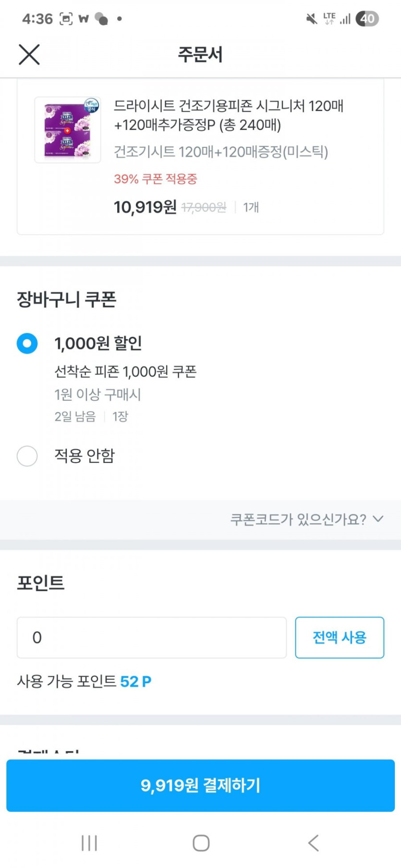Select the 1,000원 할인 coupon radio button
Image resolution: width=401 pixels, height=868 pixels.
coord(27,344)
